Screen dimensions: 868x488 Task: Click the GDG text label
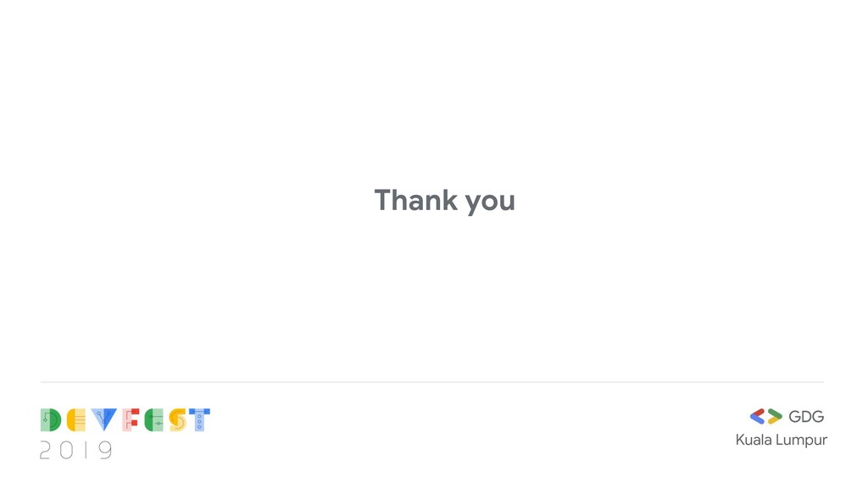[806, 417]
